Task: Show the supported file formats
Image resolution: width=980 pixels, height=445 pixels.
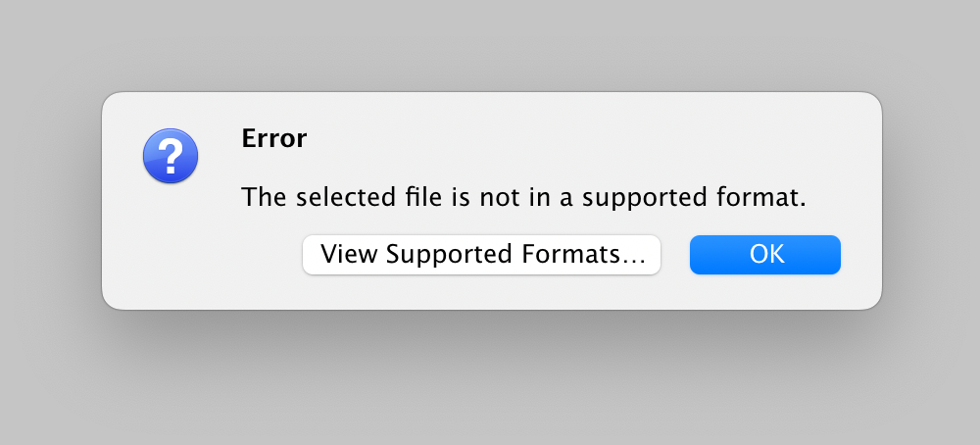Action: pyautogui.click(x=481, y=255)
